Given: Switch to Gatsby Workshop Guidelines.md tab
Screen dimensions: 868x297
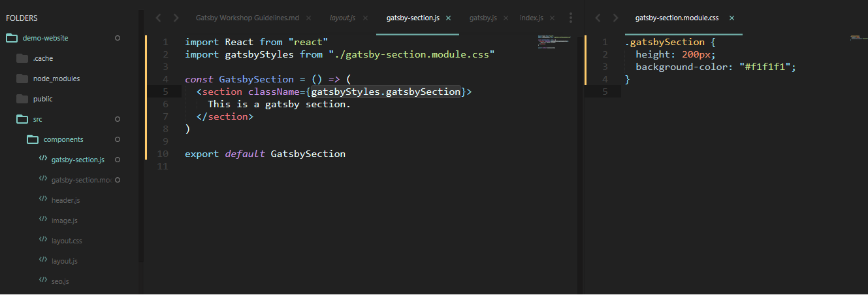Looking at the screenshot, I should pos(248,18).
